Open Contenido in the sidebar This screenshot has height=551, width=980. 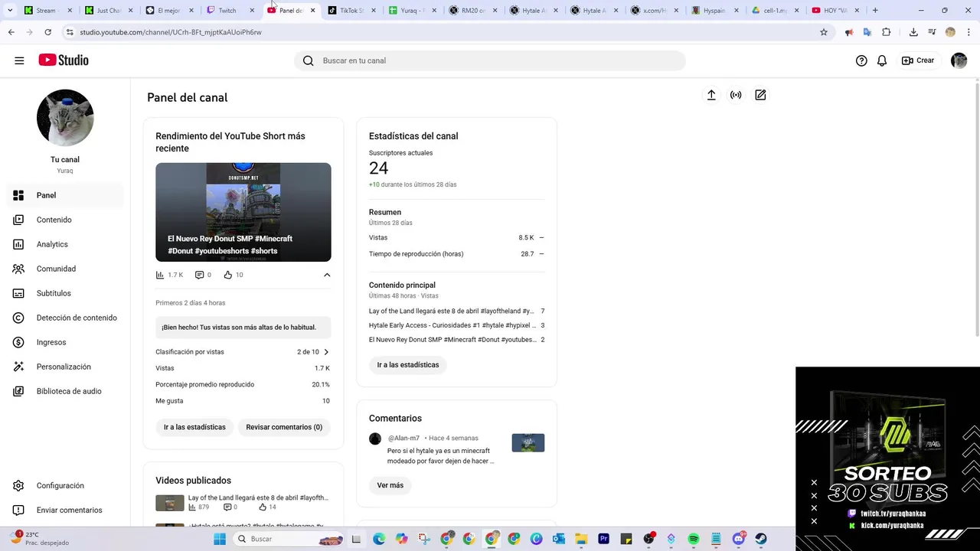coord(65,220)
